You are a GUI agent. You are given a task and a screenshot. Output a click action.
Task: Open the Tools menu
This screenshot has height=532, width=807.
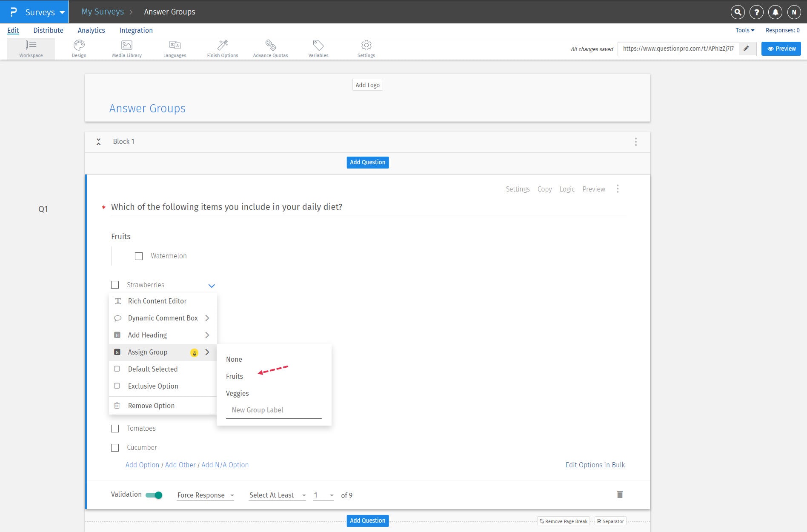point(744,30)
